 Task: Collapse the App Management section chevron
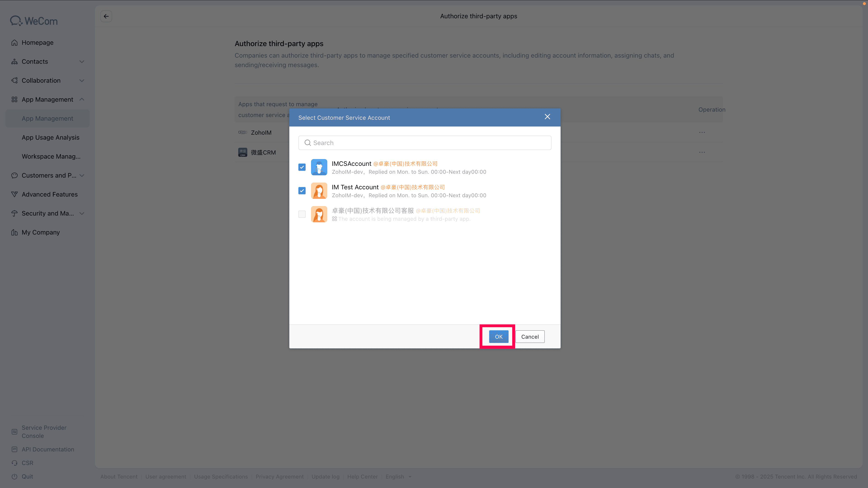tap(82, 99)
